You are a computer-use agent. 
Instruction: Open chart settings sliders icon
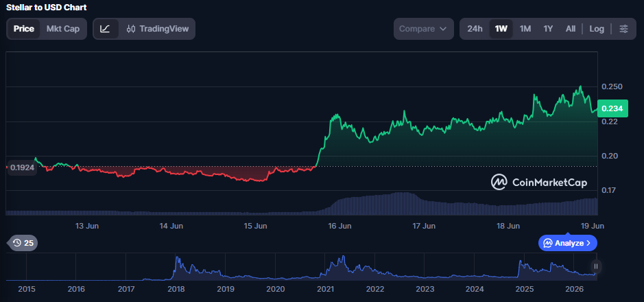click(x=623, y=29)
